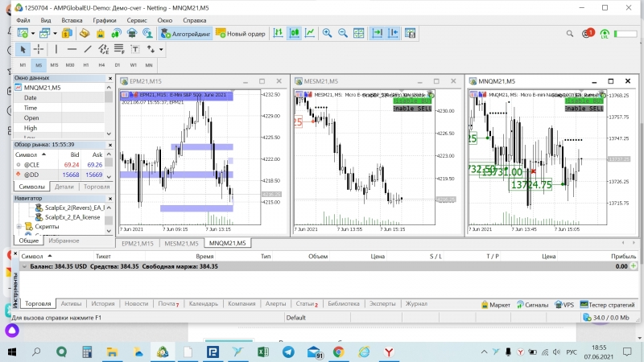The width and height of the screenshot is (644, 362).
Task: Open the Market shopping bag icon
Action: [x=100, y=34]
